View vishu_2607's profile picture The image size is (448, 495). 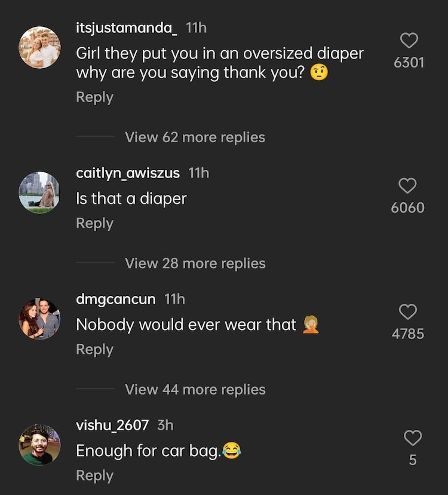(x=39, y=445)
